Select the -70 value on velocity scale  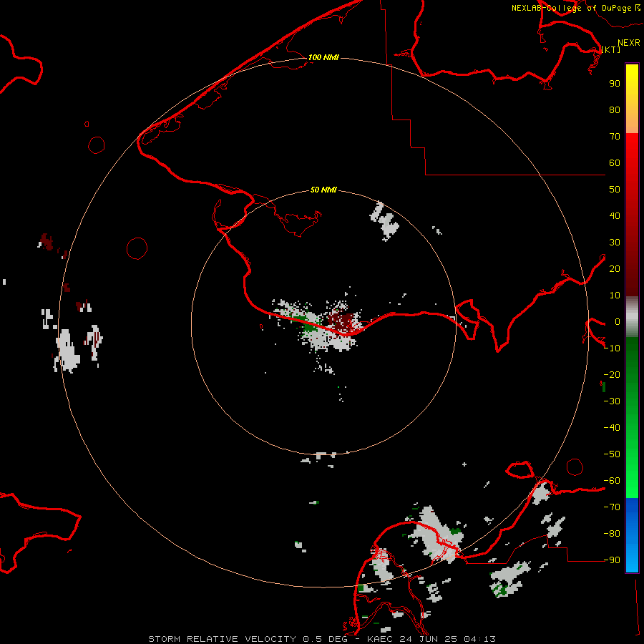(x=612, y=507)
